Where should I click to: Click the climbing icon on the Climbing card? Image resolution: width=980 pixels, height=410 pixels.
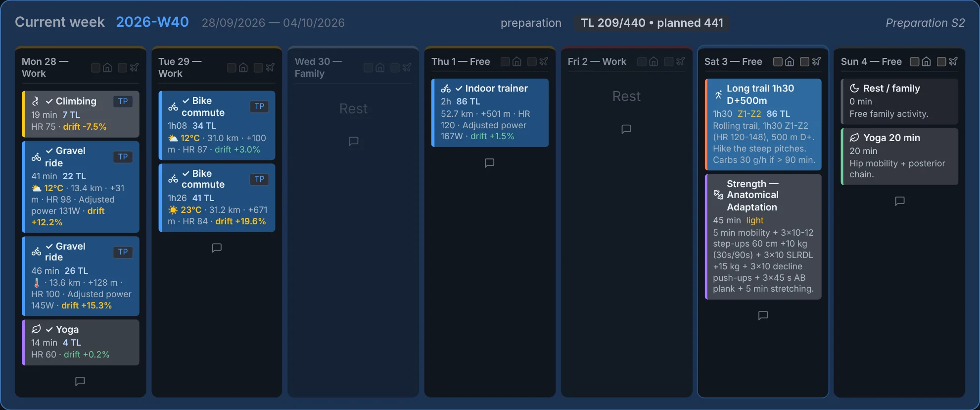[36, 101]
